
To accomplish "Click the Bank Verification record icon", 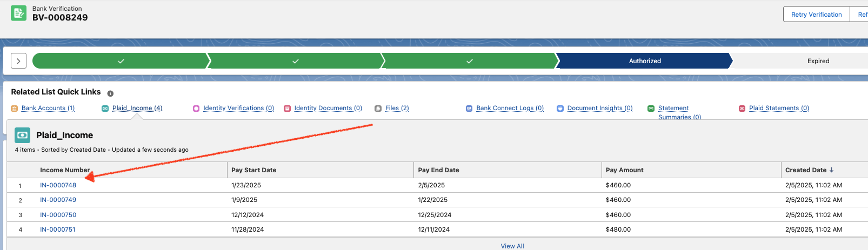I will pyautogui.click(x=18, y=13).
